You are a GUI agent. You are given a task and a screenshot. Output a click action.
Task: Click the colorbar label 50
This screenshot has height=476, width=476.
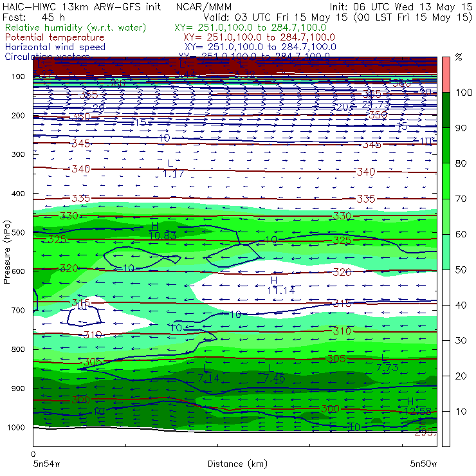[461, 270]
